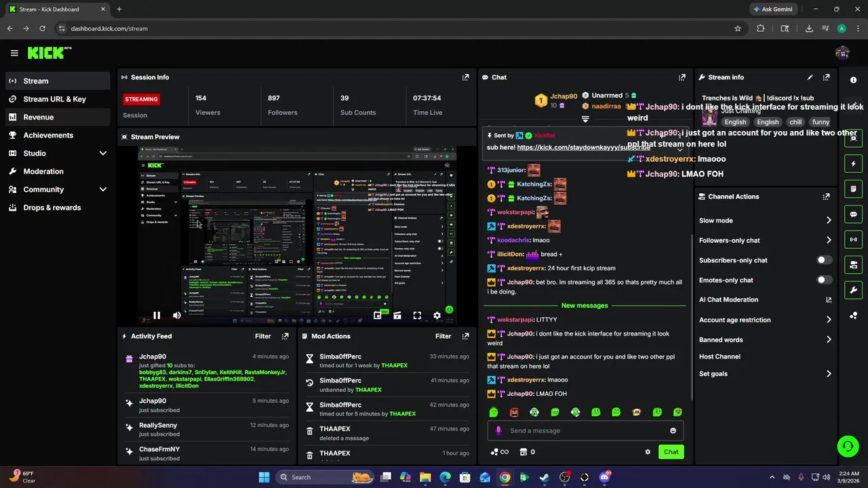Open the Activity Feed Filter
Screen dimensions: 868x488
tap(263, 336)
